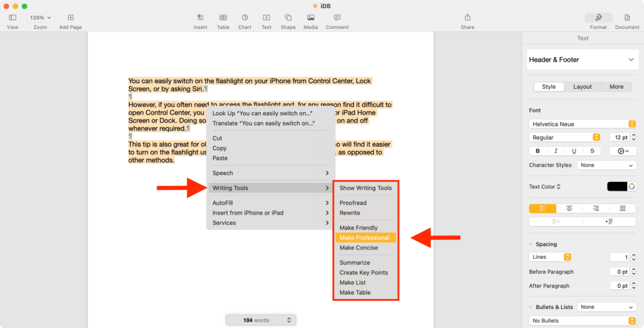Switch to the Layout tab
Image resolution: width=644 pixels, height=328 pixels.
pos(582,87)
